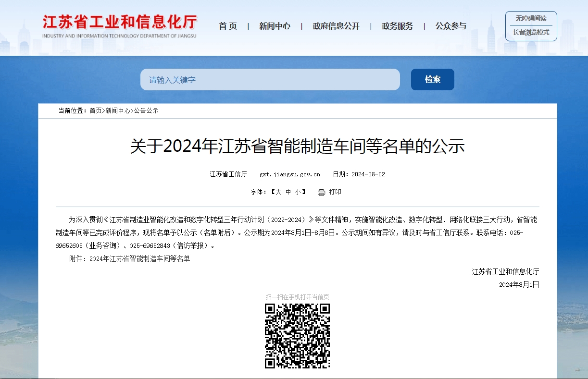Image resolution: width=588 pixels, height=379 pixels.
Task: Open the 政府信息公开 menu
Action: [336, 26]
